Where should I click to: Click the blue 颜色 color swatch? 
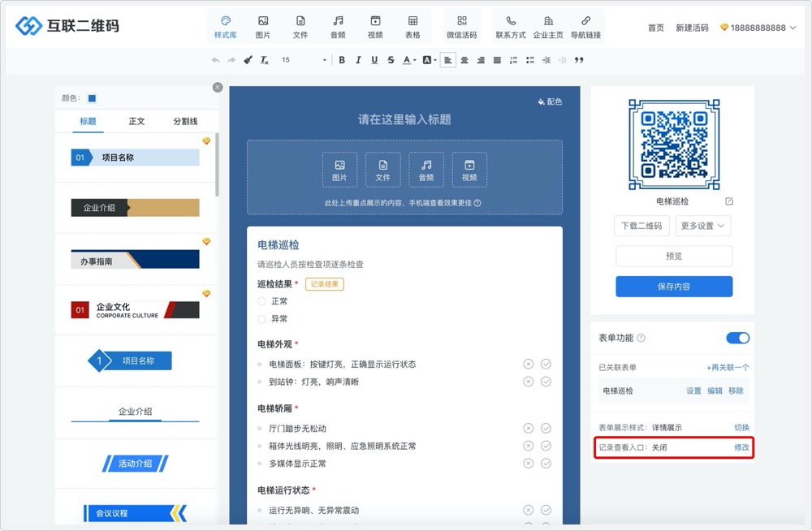pos(92,98)
